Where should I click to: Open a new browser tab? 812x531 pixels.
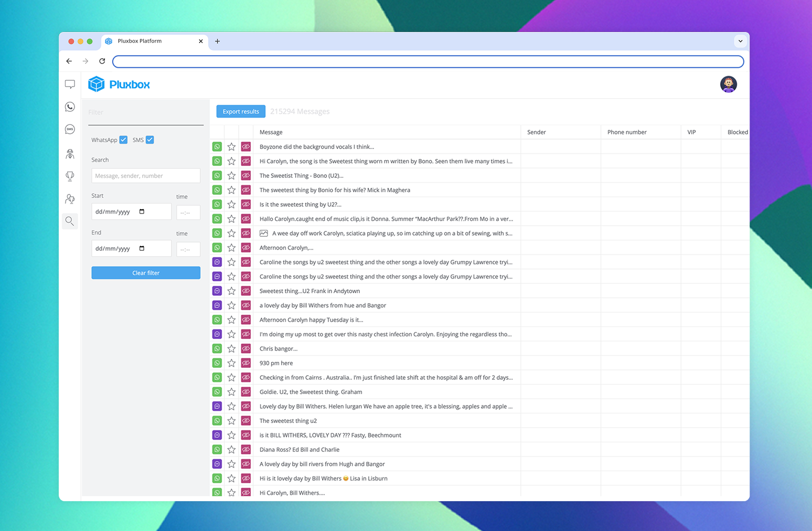click(217, 41)
